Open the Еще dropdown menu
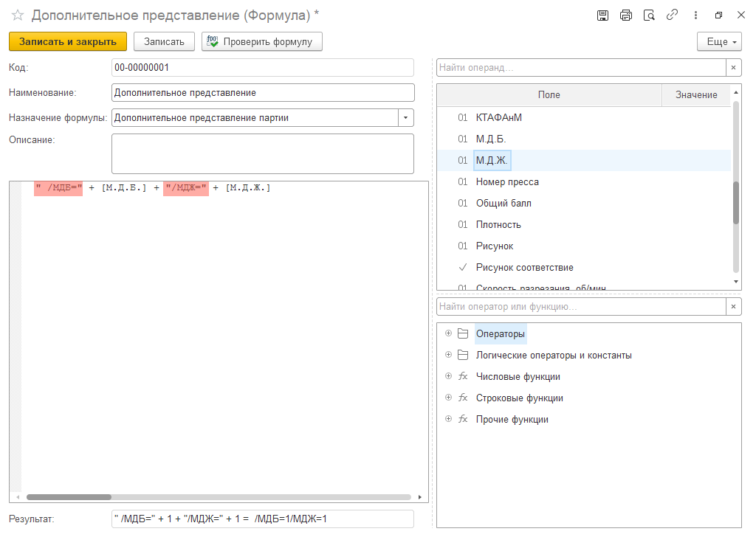The width and height of the screenshot is (756, 537). [719, 42]
